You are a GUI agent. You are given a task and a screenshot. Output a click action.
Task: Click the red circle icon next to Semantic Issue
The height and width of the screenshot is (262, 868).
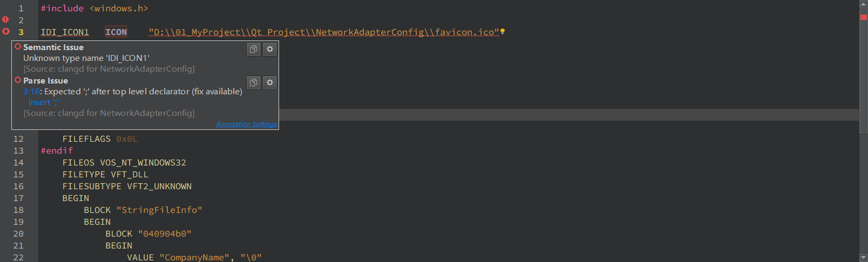(18, 47)
